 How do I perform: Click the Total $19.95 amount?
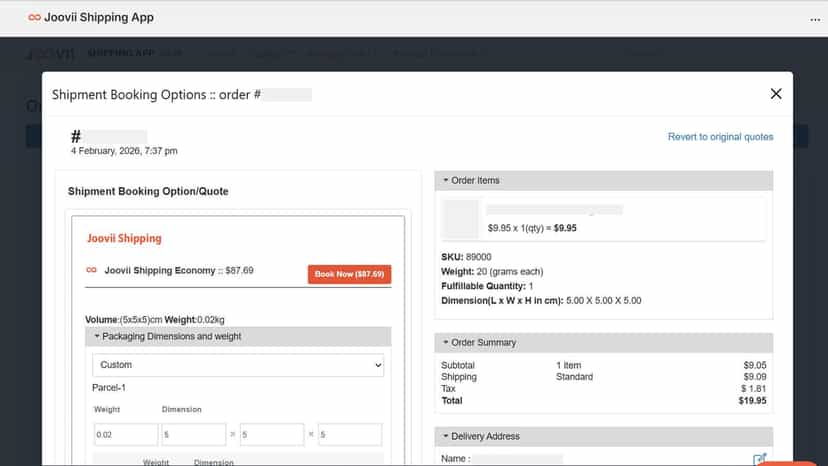[752, 400]
